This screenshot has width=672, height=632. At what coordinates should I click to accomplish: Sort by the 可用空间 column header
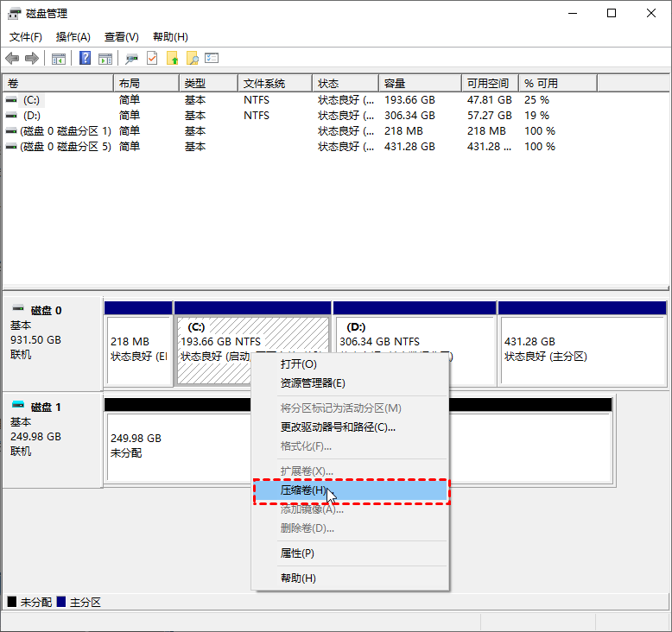490,83
